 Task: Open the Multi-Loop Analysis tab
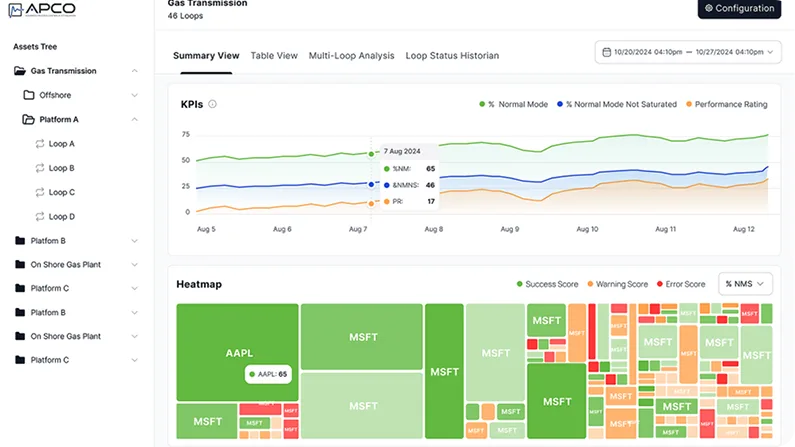coord(351,56)
